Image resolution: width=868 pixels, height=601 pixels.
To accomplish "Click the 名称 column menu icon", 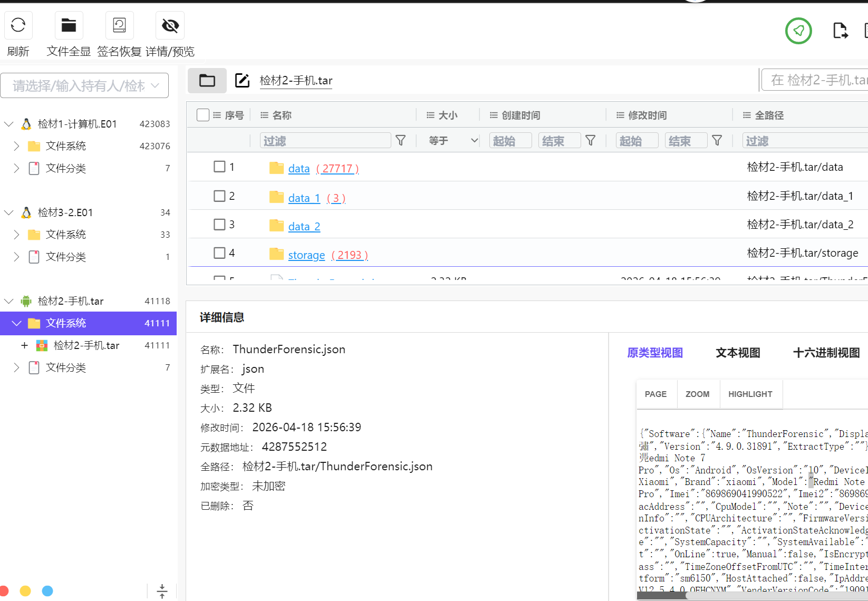I will (x=264, y=115).
